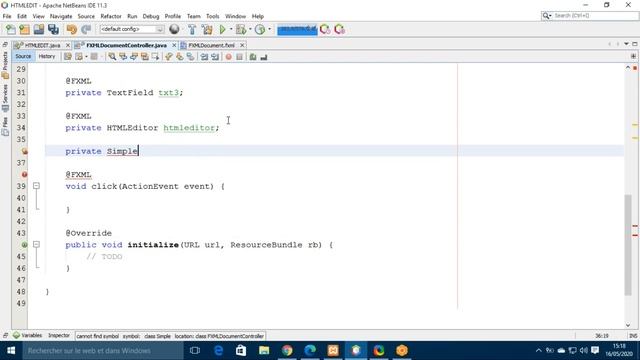Click the Save All icon
This screenshot has width=640, height=360.
[53, 29]
